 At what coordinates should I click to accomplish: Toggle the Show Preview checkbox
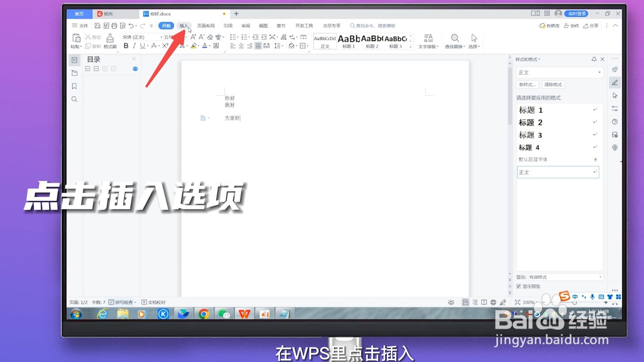[519, 286]
